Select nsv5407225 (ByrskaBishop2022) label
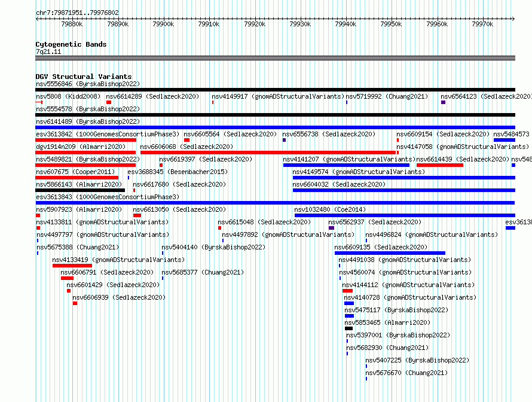Screen dimensions: 532x402 click(x=417, y=360)
